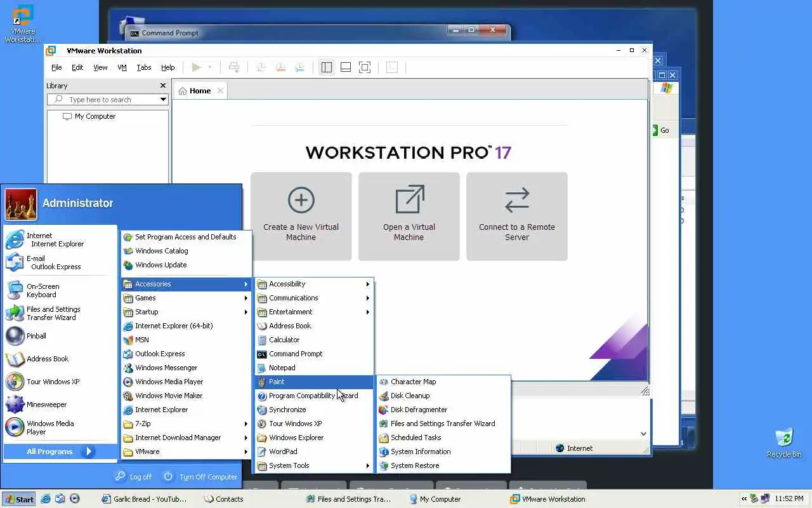Screen dimensions: 812x508
Task: Switch to Garlic Bread YouTube taskbar button
Action: point(145,499)
